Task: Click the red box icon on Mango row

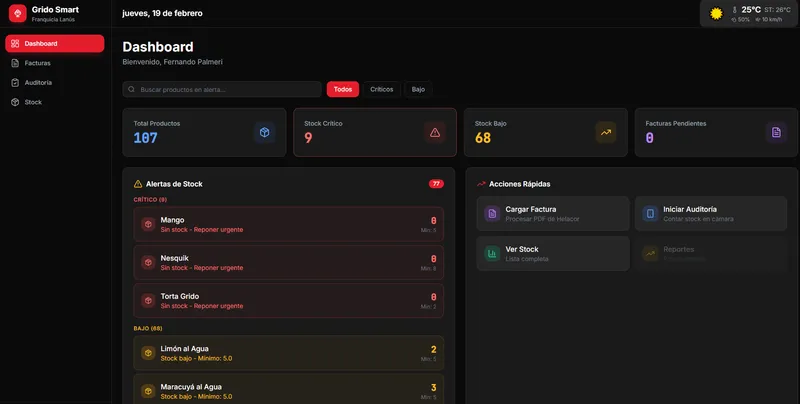Action: point(148,224)
